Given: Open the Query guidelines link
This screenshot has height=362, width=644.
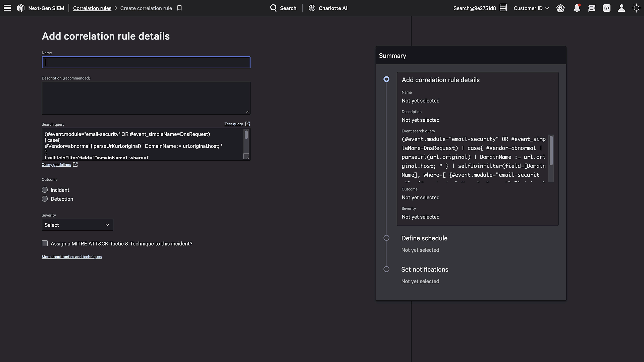Looking at the screenshot, I should click(x=56, y=165).
